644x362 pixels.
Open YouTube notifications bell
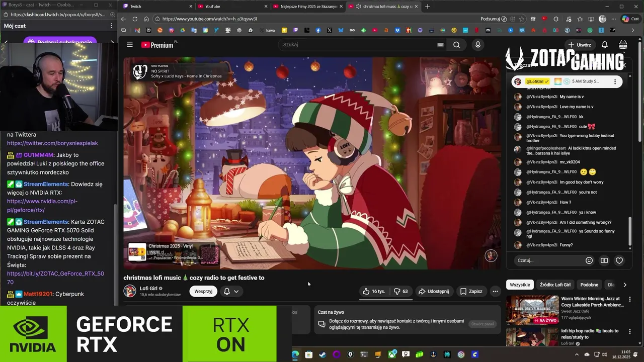[605, 45]
